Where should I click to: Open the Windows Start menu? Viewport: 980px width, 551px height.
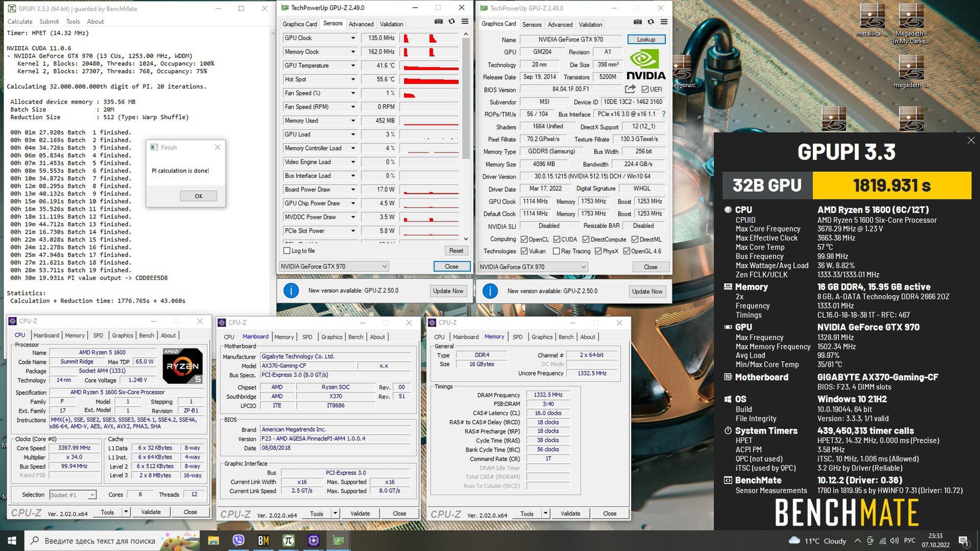(x=12, y=540)
